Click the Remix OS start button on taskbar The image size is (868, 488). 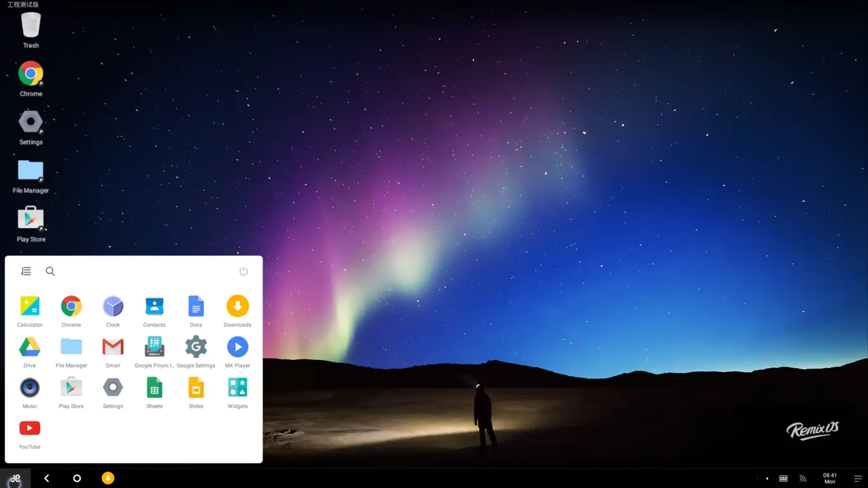[x=15, y=478]
